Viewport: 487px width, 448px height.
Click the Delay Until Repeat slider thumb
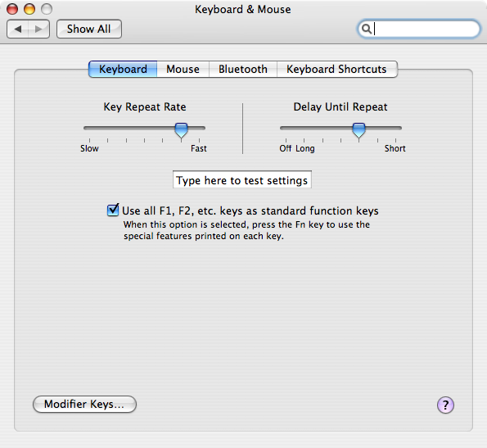[x=358, y=130]
